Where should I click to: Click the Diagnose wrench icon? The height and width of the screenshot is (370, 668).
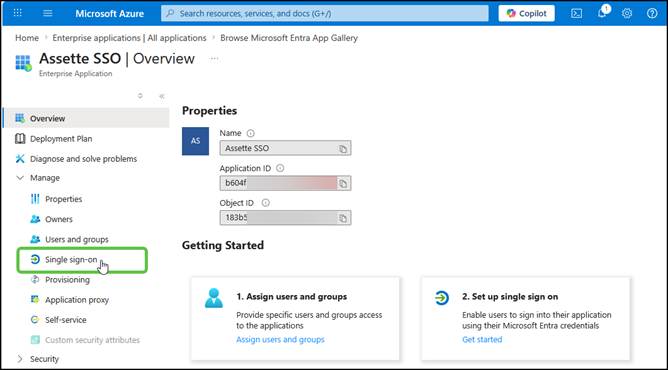point(20,159)
